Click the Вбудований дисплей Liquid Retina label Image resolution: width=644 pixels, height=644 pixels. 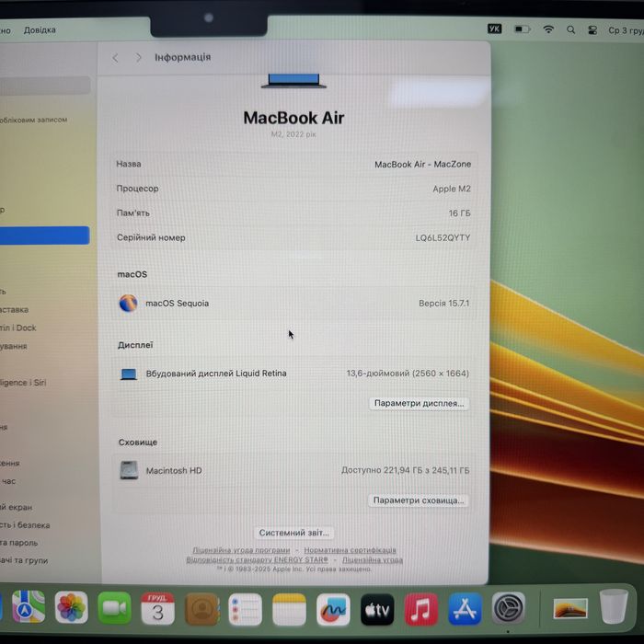pyautogui.click(x=216, y=374)
